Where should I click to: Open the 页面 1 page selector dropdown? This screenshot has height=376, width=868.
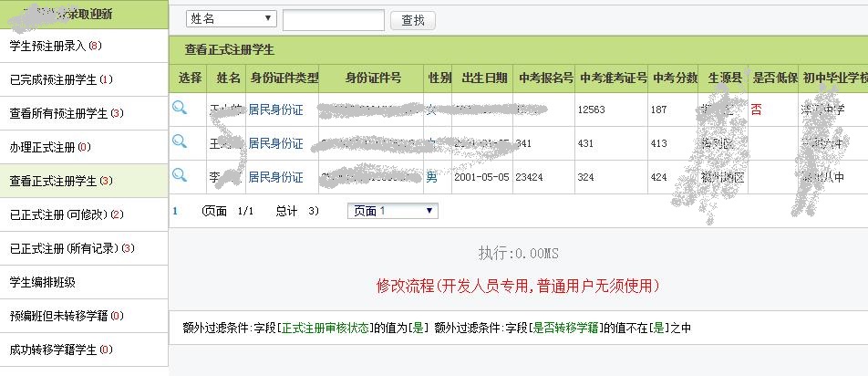click(392, 211)
